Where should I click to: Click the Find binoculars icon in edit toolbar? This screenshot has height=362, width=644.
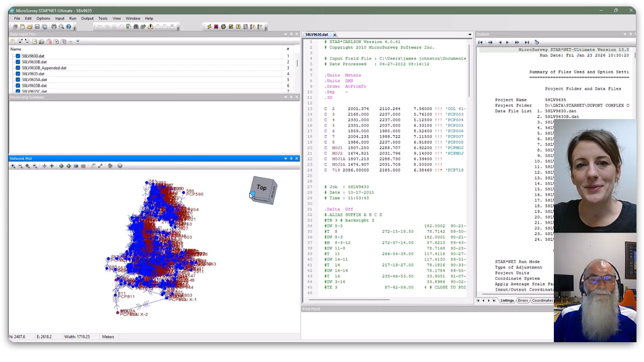point(136,27)
